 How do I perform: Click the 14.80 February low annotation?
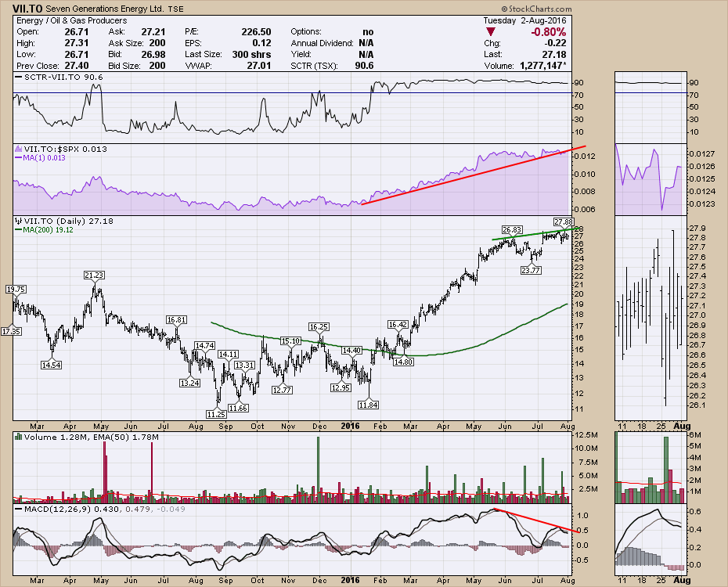tap(403, 362)
